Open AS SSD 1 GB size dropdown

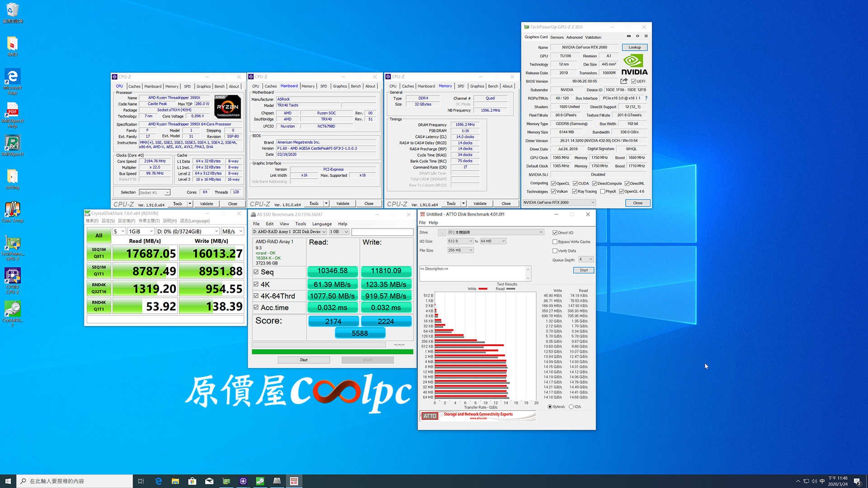pos(339,232)
